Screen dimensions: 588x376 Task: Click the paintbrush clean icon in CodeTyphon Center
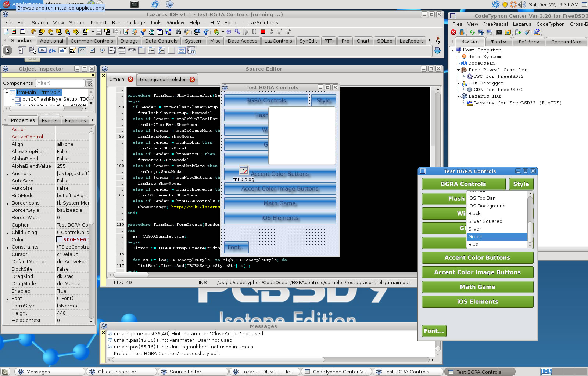527,32
